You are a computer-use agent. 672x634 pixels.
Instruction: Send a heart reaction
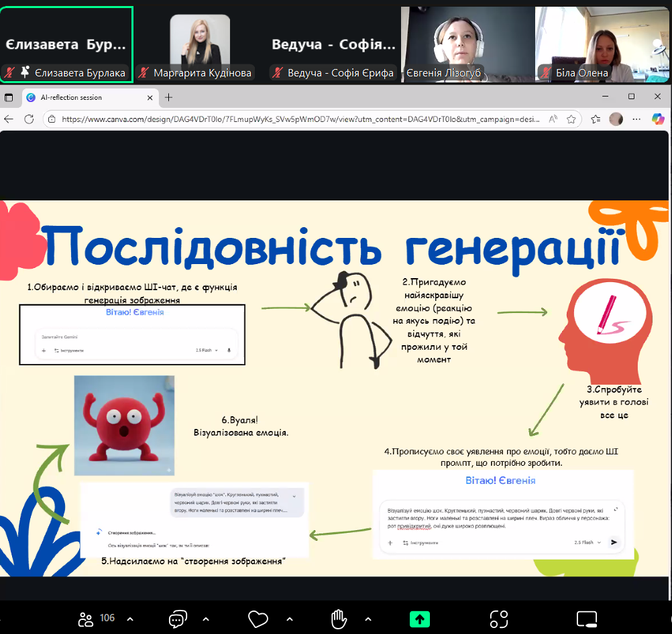point(257,618)
